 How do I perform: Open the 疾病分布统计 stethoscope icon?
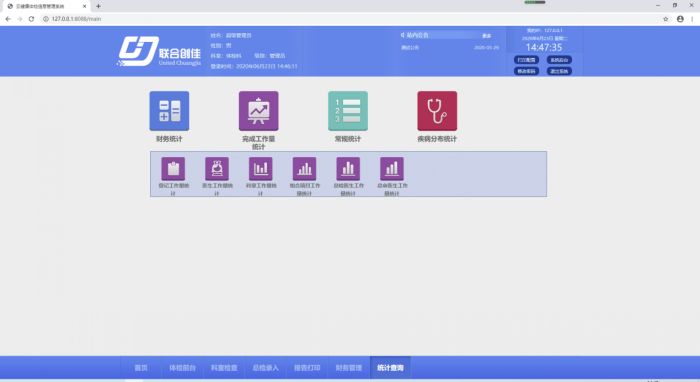tap(437, 111)
